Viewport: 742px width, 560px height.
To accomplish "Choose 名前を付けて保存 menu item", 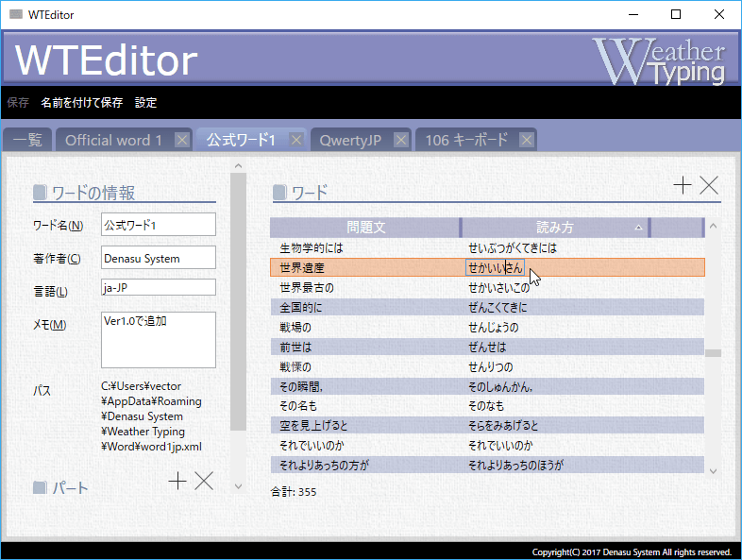I will click(x=82, y=102).
